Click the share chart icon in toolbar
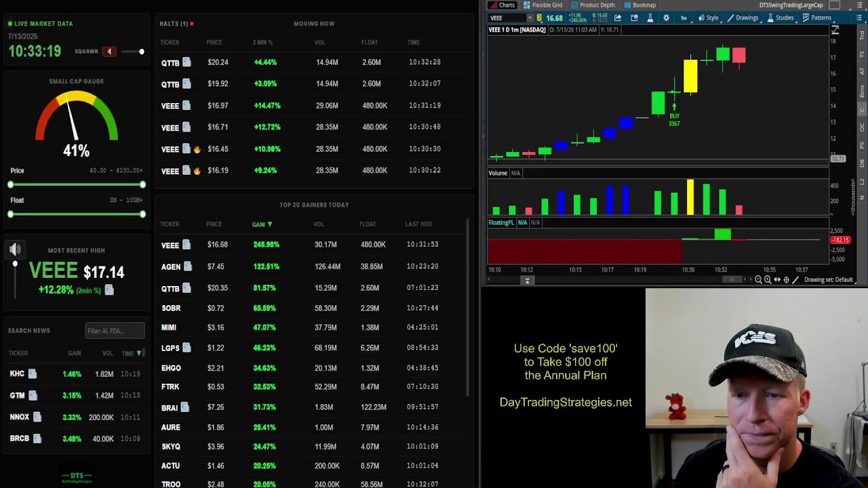The image size is (868, 488). point(618,18)
